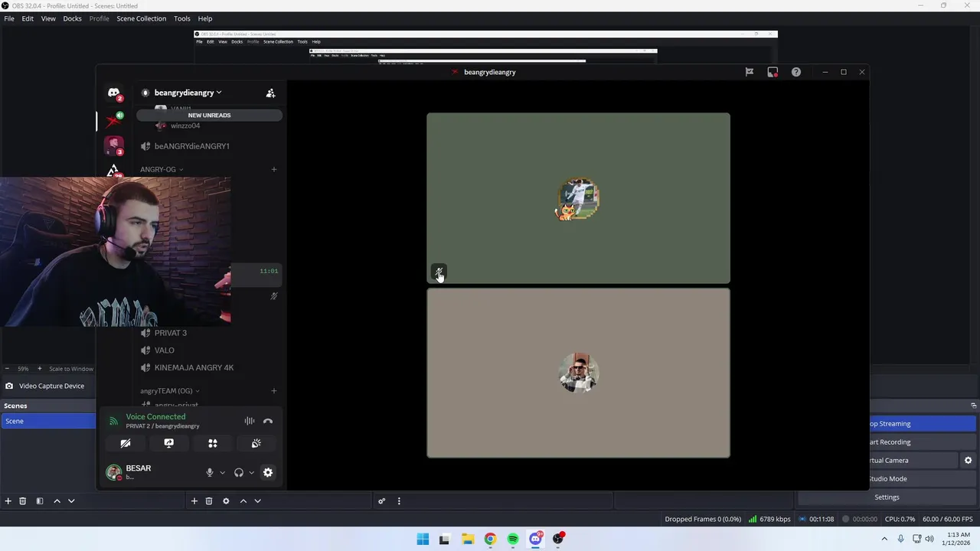Open the OBS Scene Collection menu
Screen dimensions: 980x551
142,18
